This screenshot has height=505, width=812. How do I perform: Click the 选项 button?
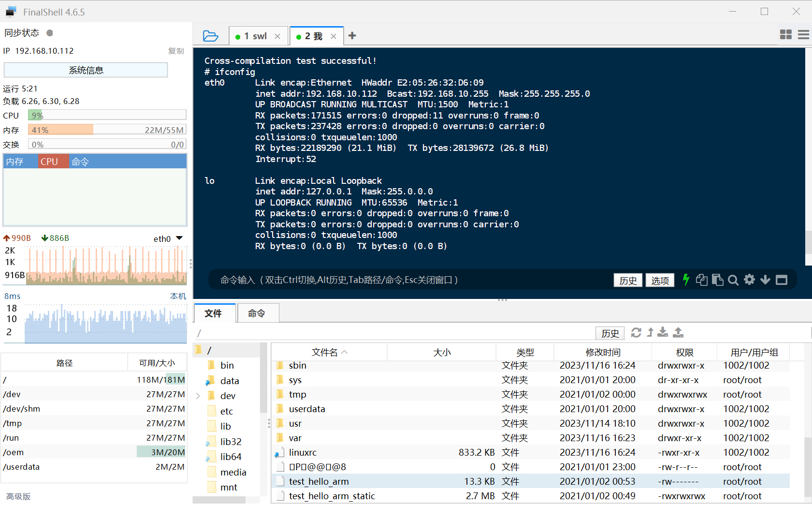pyautogui.click(x=660, y=281)
